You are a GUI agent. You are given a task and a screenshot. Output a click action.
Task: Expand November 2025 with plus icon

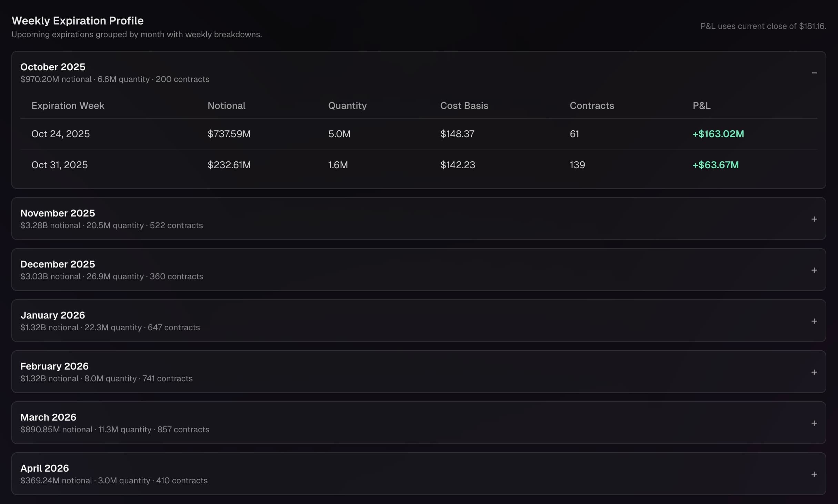814,219
